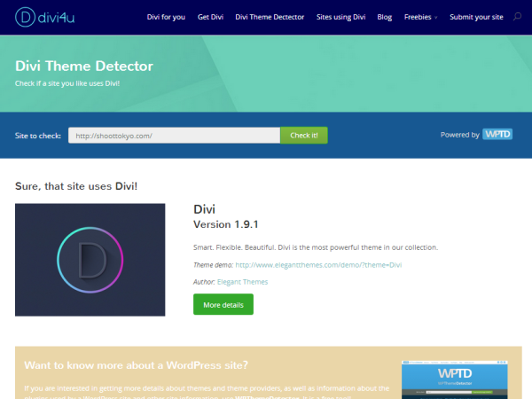
Task: Click the Check it! button
Action: coord(304,136)
